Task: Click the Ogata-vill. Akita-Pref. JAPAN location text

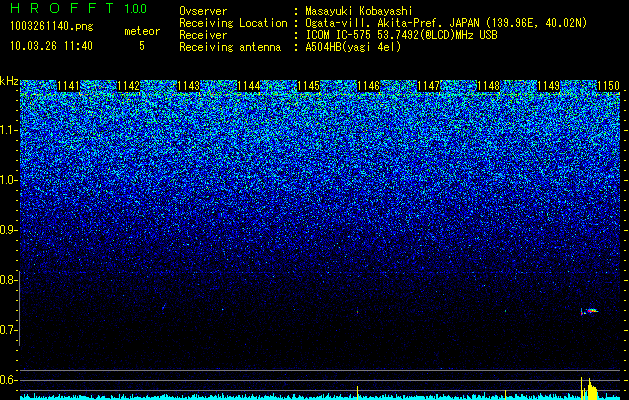Action: [446, 23]
